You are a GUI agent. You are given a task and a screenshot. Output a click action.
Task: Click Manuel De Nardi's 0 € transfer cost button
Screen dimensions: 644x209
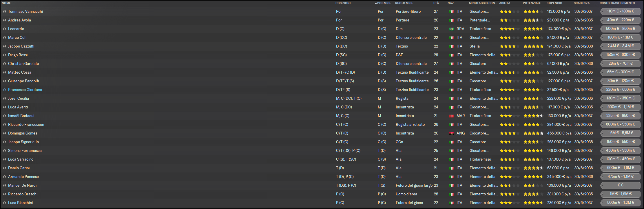[621, 186]
